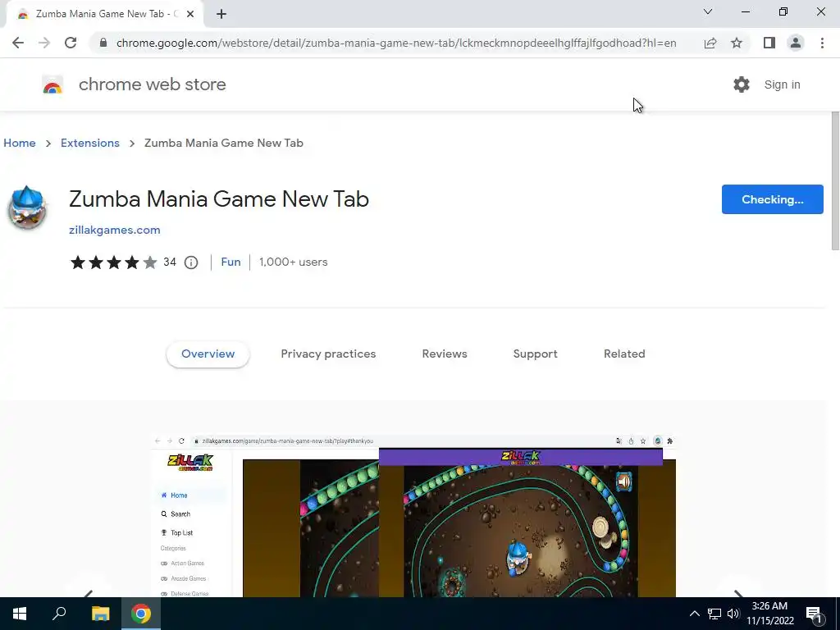The image size is (840, 630).
Task: Open the Fun category link
Action: (x=231, y=262)
